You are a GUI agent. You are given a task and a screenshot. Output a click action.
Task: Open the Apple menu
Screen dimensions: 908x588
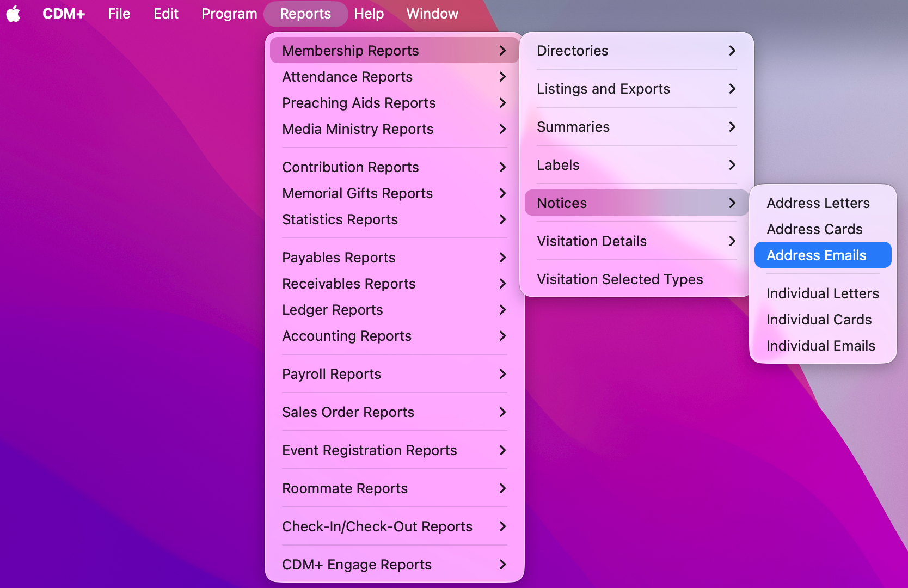click(x=14, y=14)
